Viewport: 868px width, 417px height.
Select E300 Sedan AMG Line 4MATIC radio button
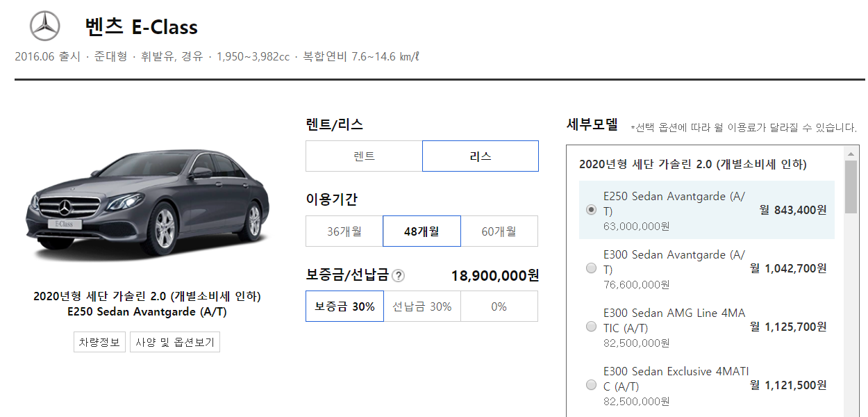[591, 327]
